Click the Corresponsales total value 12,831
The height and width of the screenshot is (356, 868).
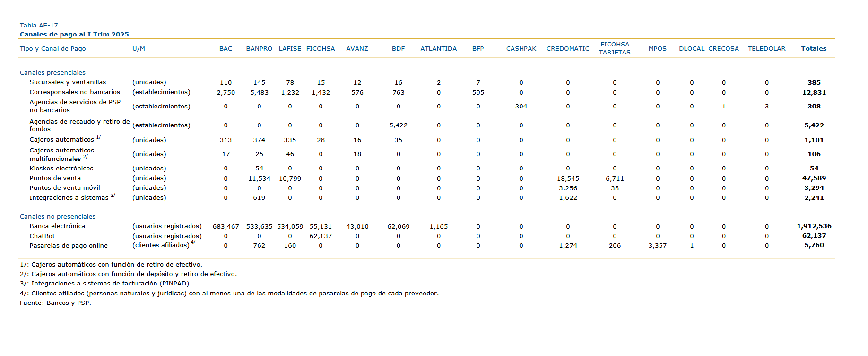[814, 93]
